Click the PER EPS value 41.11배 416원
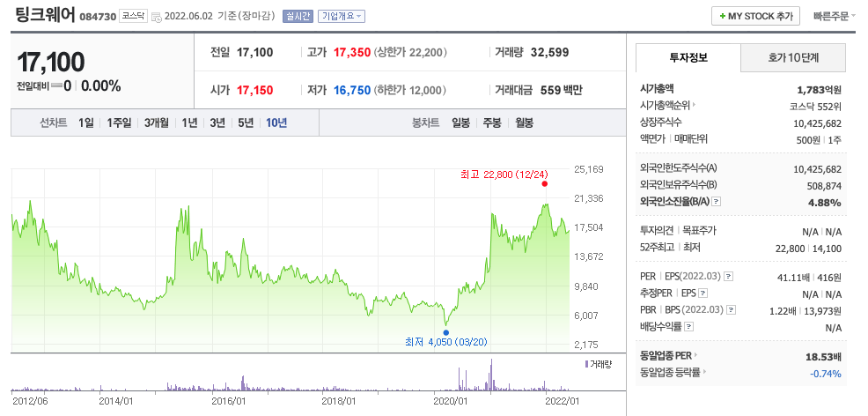Screen dimensions: 868x416 (x=809, y=277)
